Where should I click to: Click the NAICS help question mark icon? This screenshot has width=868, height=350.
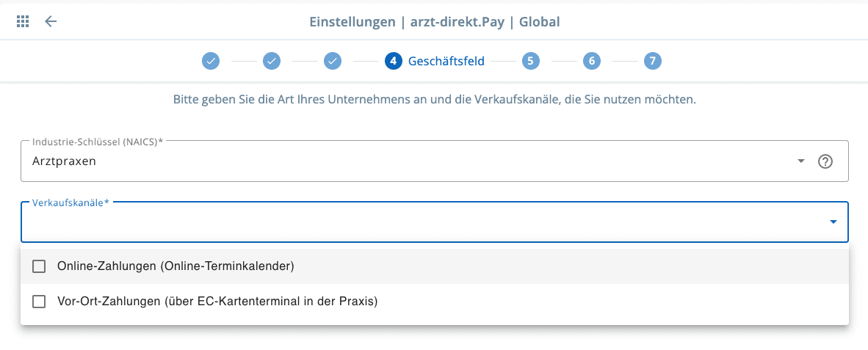(825, 161)
